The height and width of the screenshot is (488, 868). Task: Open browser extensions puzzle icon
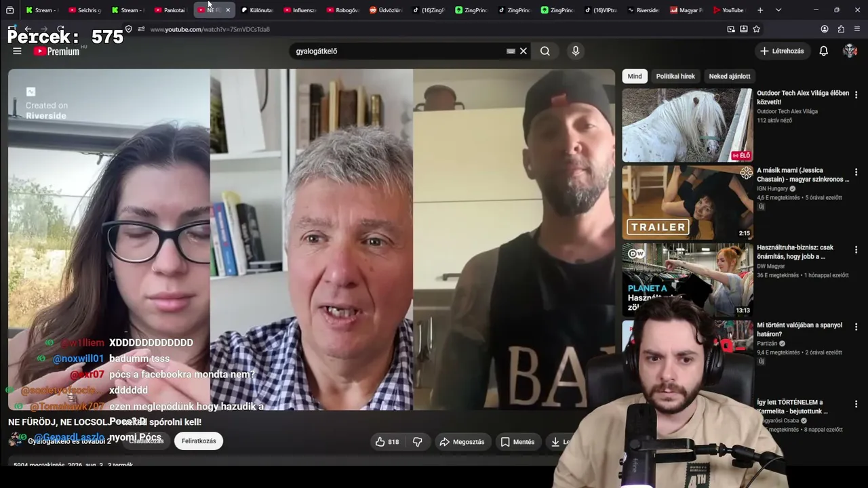click(x=841, y=29)
